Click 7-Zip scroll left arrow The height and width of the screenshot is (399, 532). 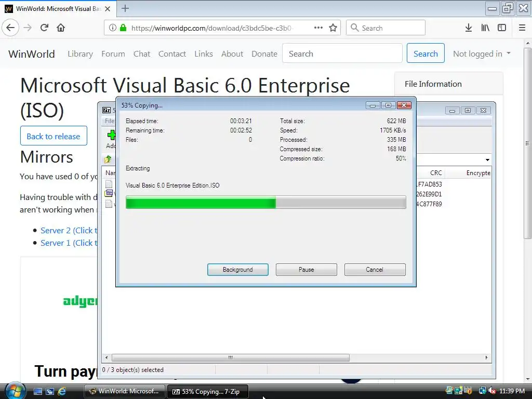click(x=107, y=357)
